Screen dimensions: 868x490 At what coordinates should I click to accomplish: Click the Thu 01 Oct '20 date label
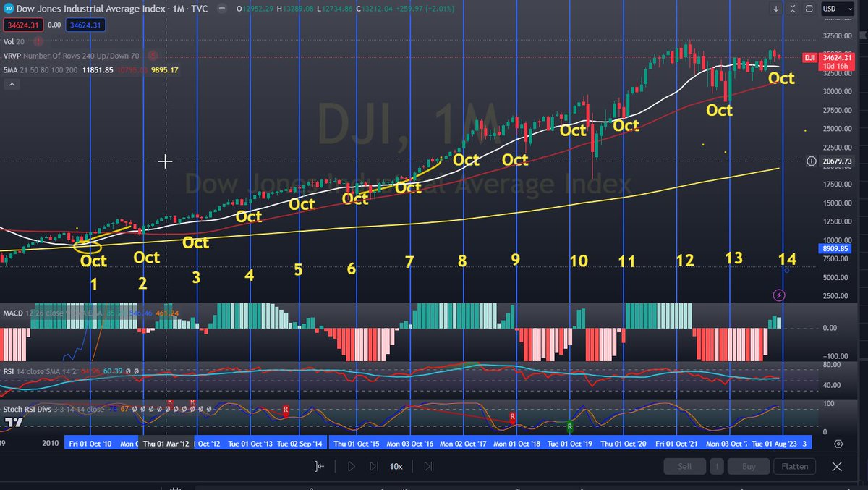(624, 444)
